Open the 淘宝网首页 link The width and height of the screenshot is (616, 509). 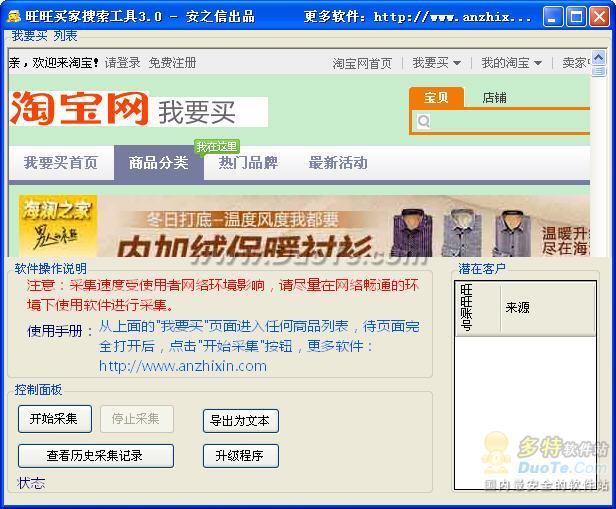tap(362, 63)
